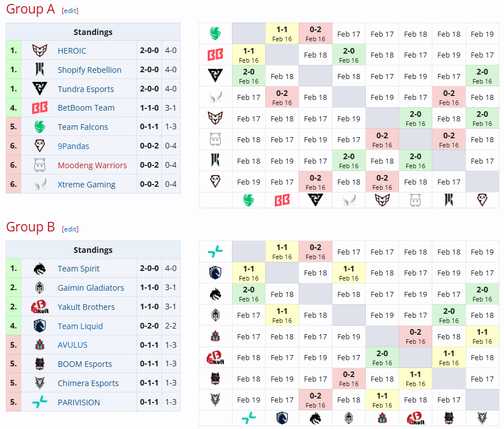Click Gaimin Gladiators' 3-1 game score

click(x=170, y=287)
